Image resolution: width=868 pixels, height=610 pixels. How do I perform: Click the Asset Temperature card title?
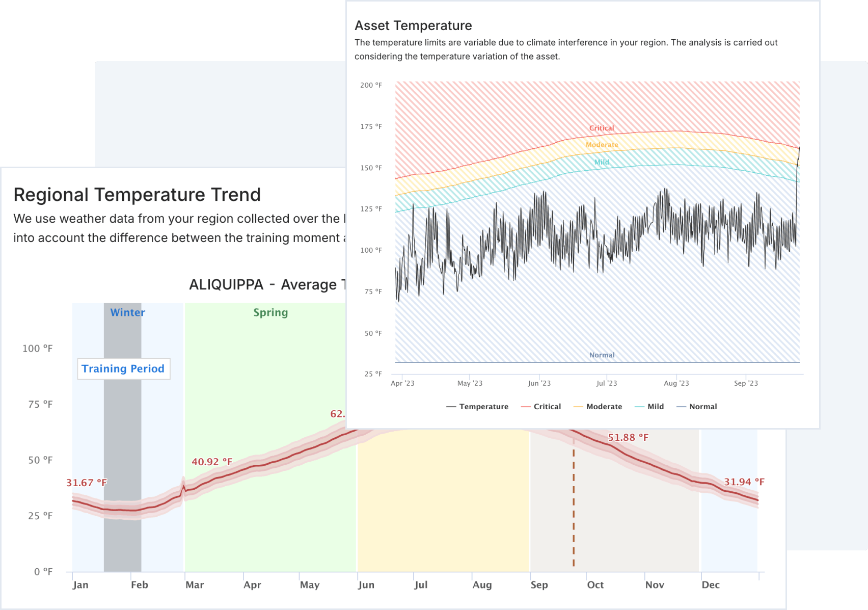coord(413,25)
